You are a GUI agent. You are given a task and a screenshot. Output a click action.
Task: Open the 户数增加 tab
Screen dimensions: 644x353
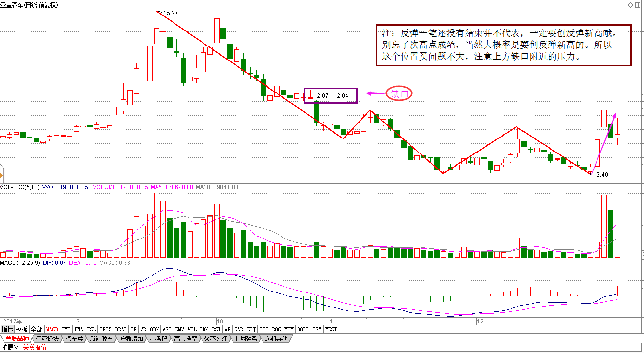coord(131,338)
